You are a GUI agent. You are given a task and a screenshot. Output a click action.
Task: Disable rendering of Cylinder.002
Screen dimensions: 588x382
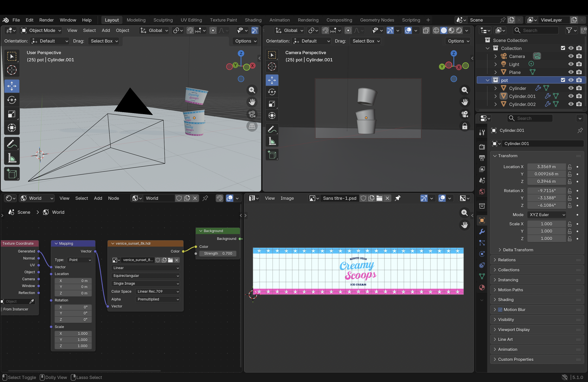(x=579, y=104)
